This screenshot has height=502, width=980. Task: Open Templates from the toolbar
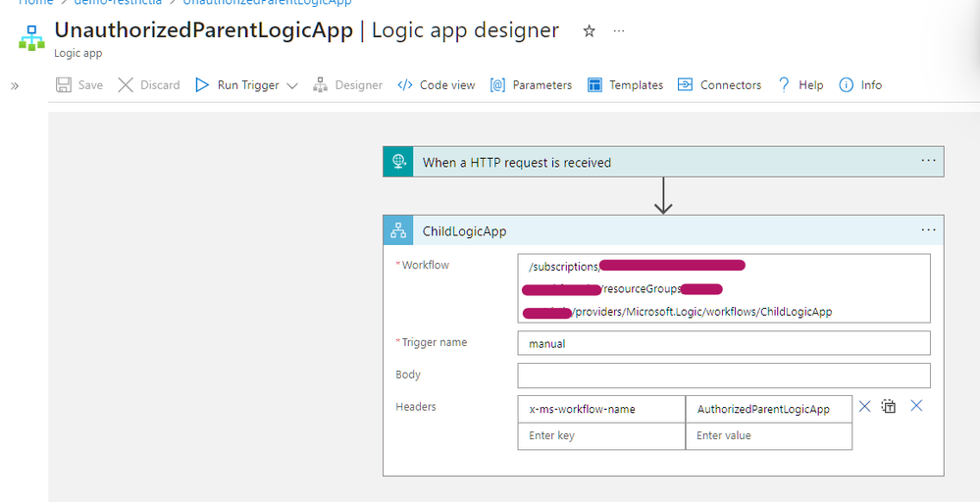pyautogui.click(x=637, y=85)
